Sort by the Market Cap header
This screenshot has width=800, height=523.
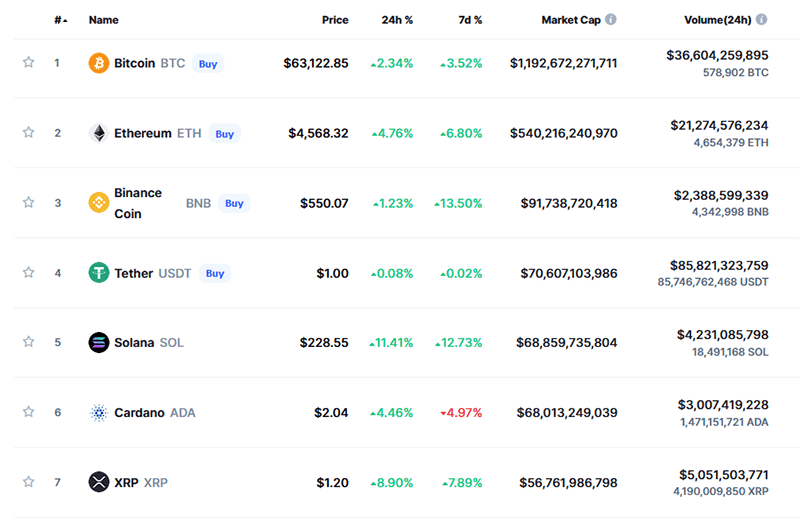(x=571, y=20)
